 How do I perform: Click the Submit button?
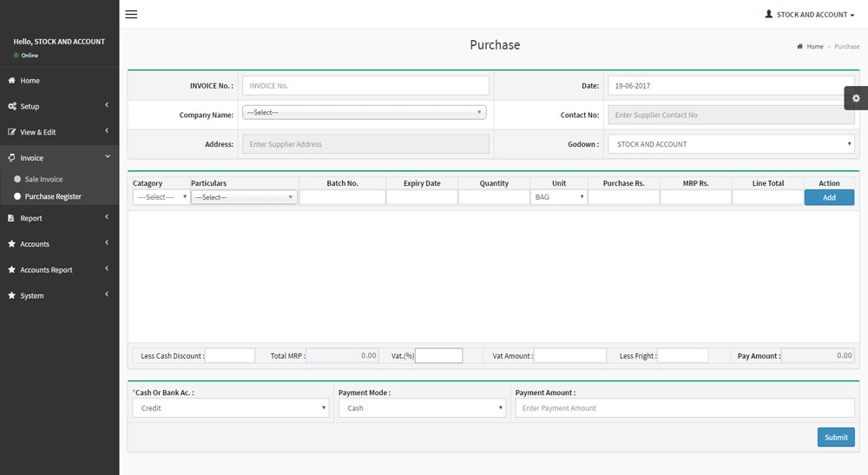pyautogui.click(x=836, y=438)
